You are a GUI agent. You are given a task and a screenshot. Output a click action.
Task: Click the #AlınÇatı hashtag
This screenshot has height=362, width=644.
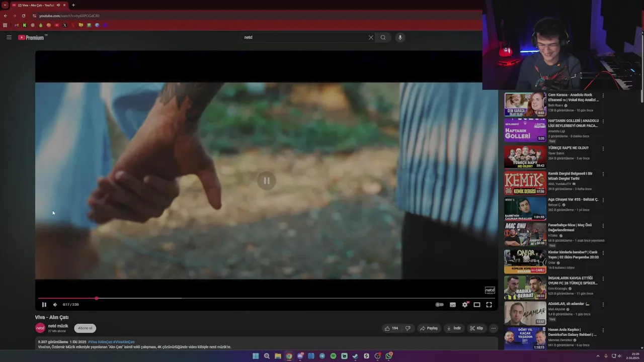click(x=105, y=342)
